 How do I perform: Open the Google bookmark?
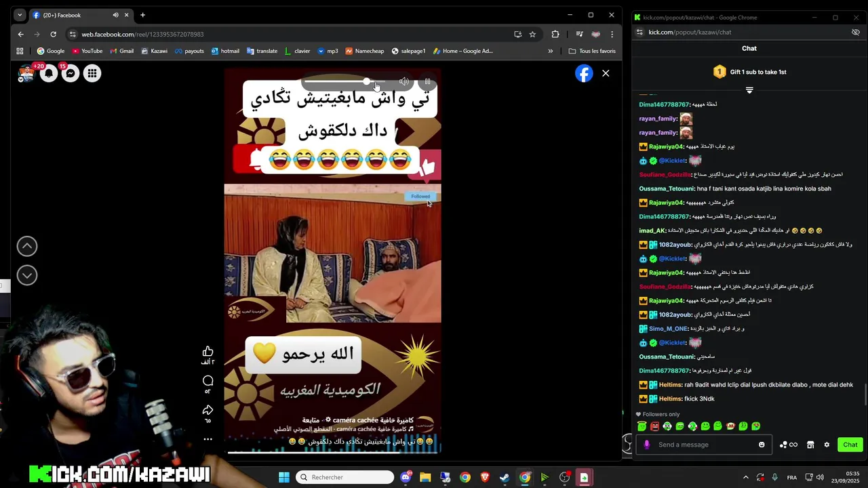[51, 51]
